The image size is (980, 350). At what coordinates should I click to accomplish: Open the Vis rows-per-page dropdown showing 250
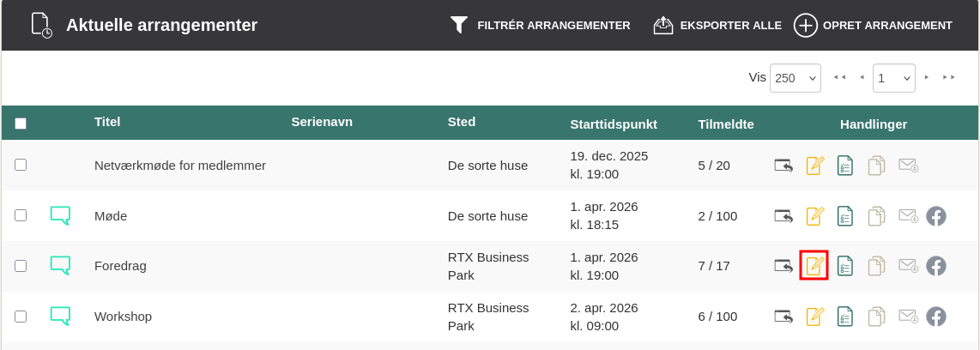[x=795, y=78]
